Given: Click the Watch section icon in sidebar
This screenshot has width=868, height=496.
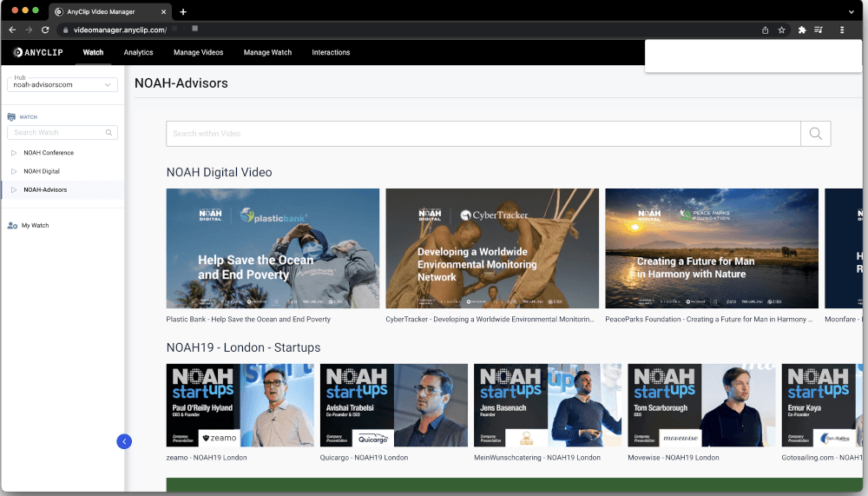Looking at the screenshot, I should point(11,117).
